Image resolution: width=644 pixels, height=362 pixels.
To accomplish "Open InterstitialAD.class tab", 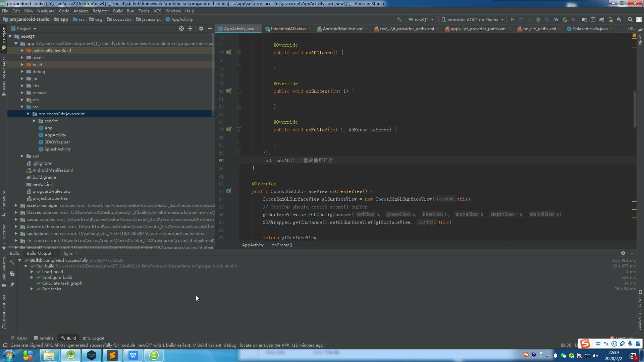I will (x=288, y=29).
